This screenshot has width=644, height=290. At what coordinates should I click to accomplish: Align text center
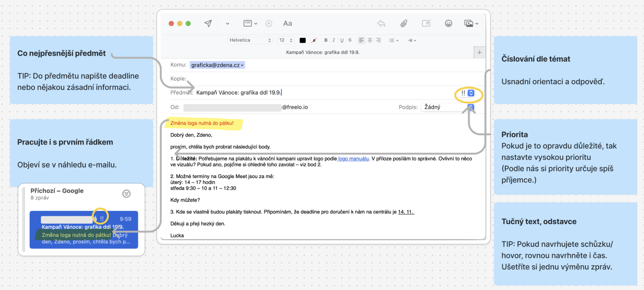[x=370, y=40]
